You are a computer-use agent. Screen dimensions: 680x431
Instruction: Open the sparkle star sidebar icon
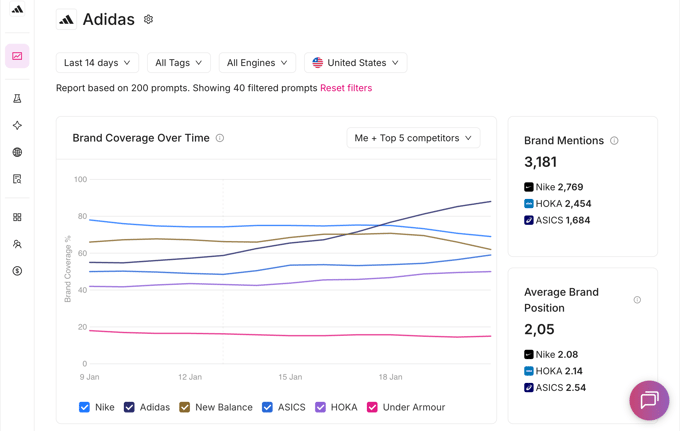(x=17, y=125)
